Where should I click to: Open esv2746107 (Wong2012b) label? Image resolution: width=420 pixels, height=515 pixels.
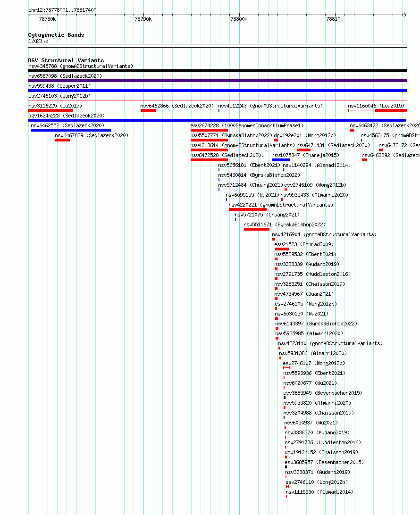pos(314,363)
